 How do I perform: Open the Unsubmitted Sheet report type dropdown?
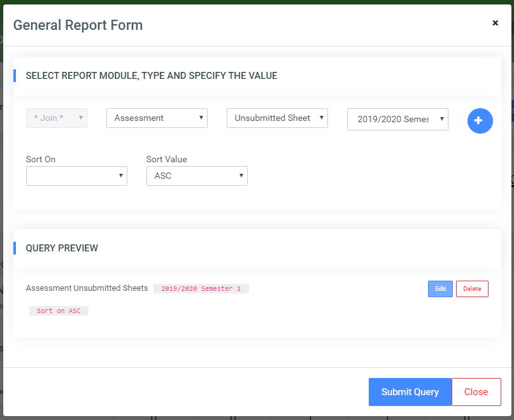pos(277,118)
